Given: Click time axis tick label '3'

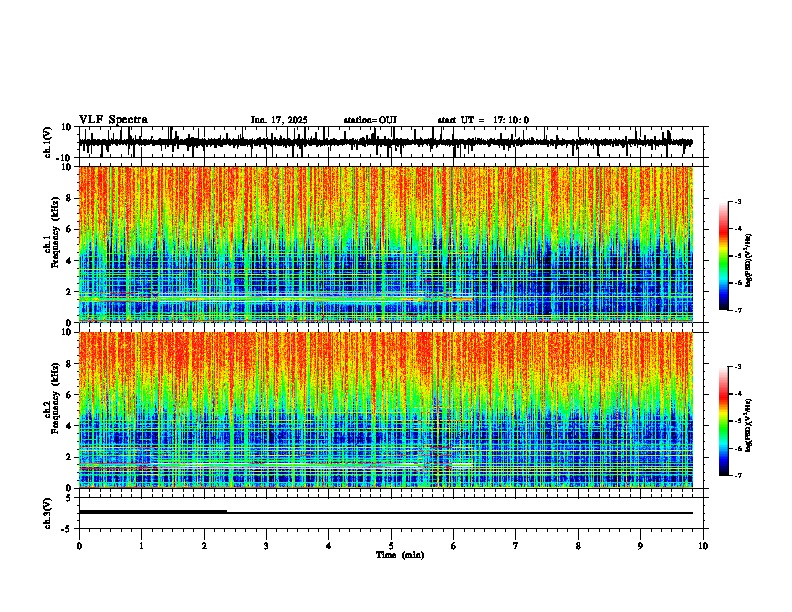Looking at the screenshot, I should tap(266, 546).
